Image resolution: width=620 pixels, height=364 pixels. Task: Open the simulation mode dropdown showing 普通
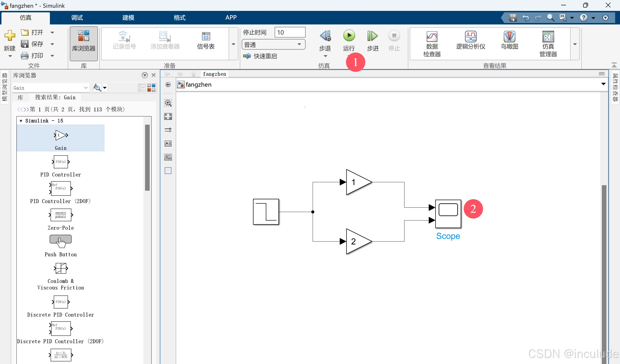273,45
